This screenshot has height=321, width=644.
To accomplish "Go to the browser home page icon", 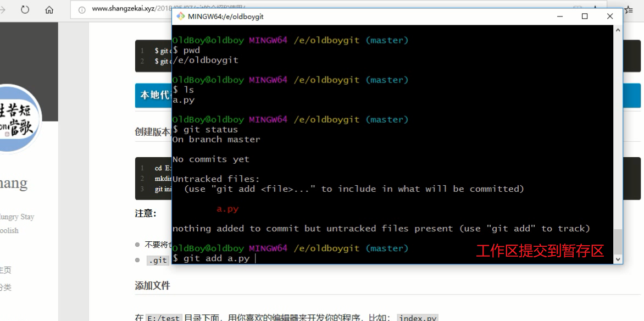I will (49, 9).
